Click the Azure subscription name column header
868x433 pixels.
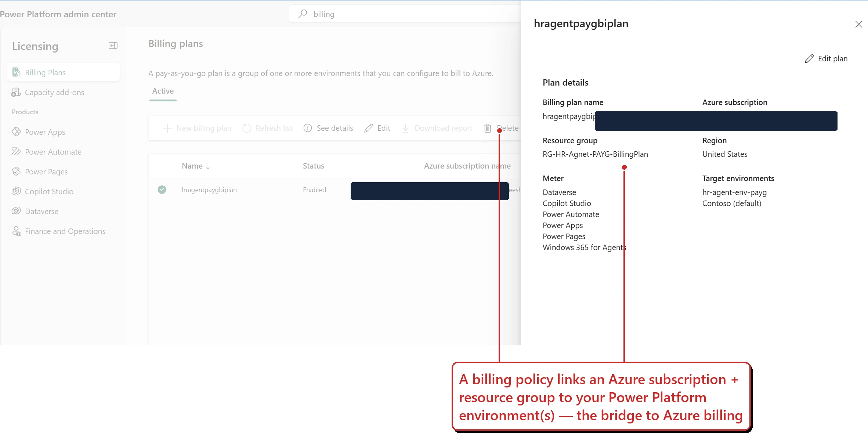tap(467, 166)
